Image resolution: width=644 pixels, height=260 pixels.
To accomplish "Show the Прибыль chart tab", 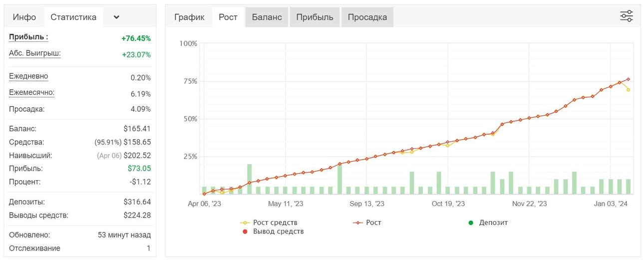I will pyautogui.click(x=315, y=17).
